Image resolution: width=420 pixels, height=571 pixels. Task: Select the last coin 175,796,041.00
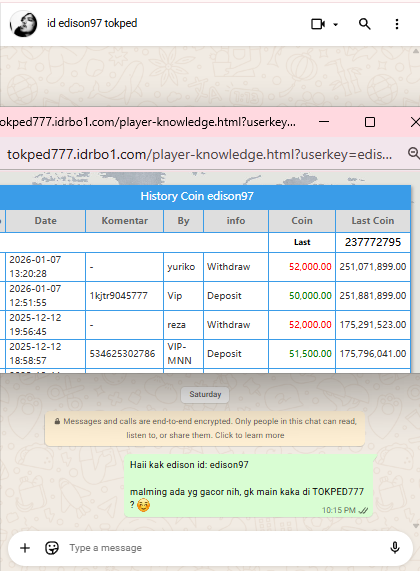coord(373,354)
